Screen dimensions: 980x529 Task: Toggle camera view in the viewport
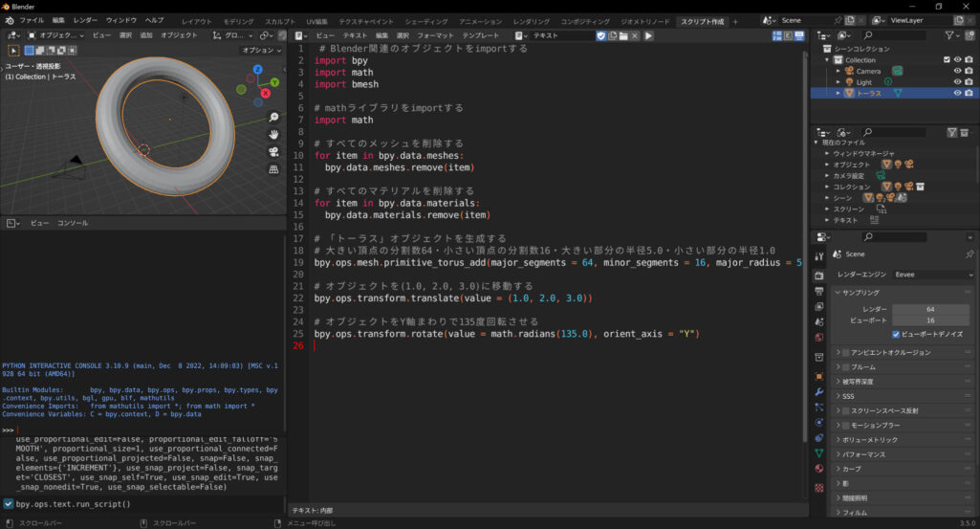click(x=273, y=152)
